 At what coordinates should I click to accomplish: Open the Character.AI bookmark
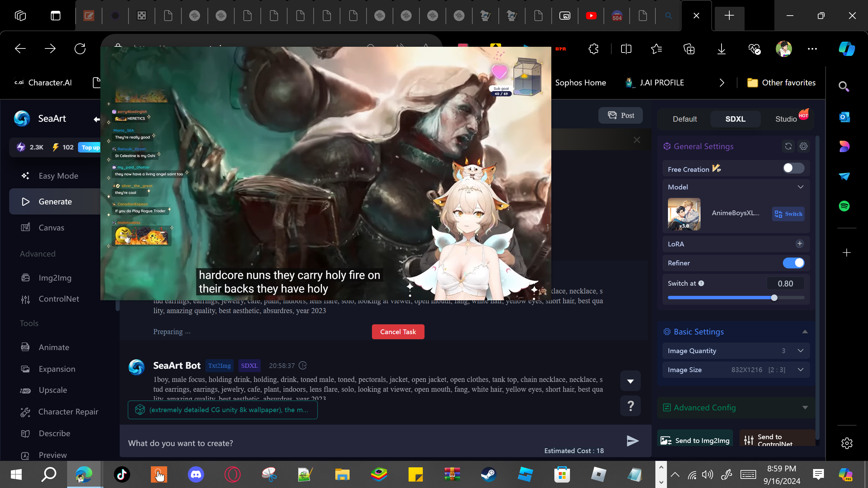tap(43, 83)
